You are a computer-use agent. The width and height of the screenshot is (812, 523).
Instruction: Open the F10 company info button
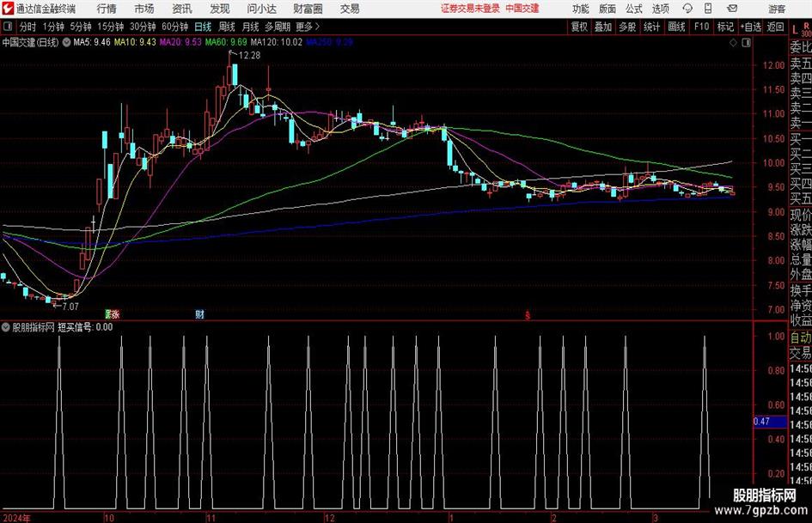701,27
